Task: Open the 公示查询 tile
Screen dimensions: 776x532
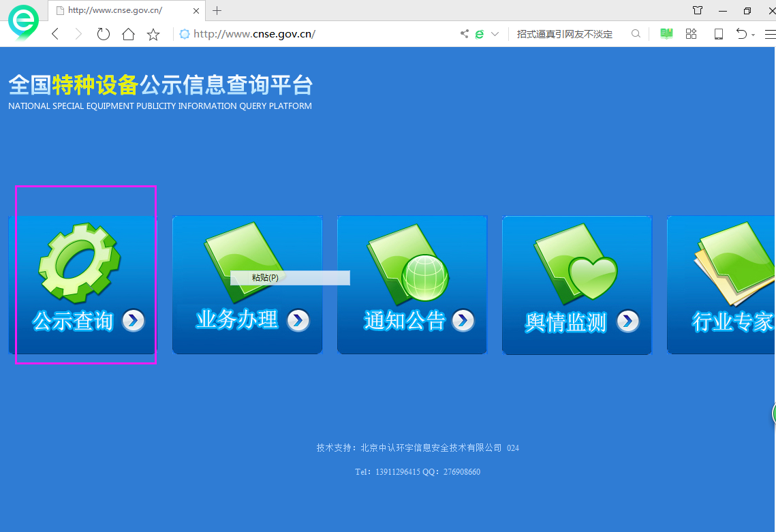Action: click(x=82, y=285)
